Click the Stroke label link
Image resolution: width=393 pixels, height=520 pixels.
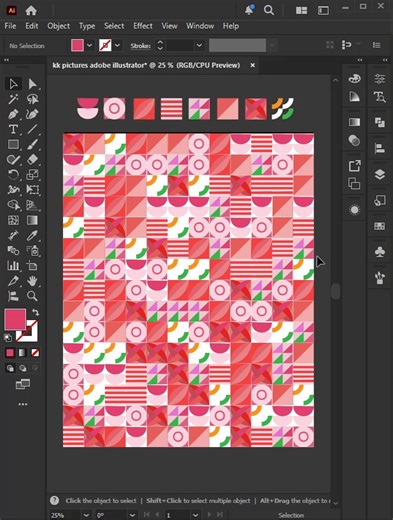pos(140,46)
